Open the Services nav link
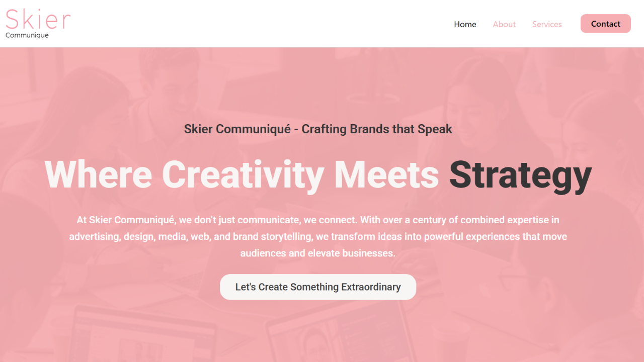This screenshot has width=644, height=362. [547, 24]
